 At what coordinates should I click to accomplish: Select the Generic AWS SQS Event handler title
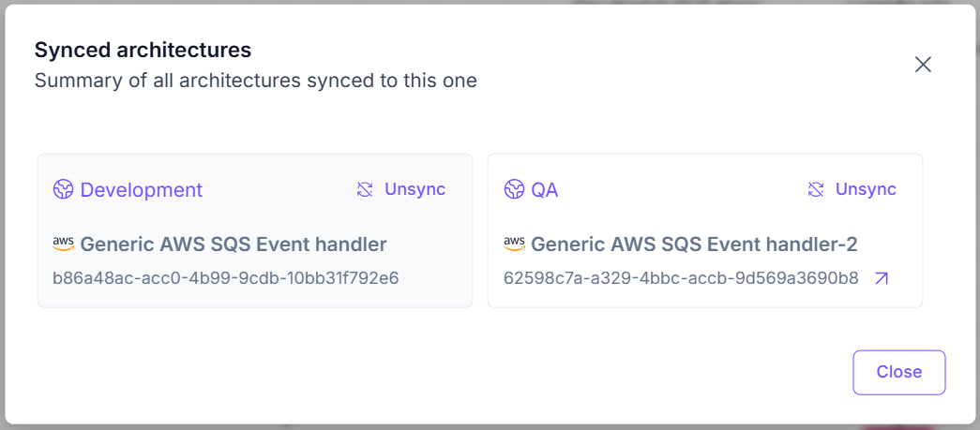[x=234, y=245]
